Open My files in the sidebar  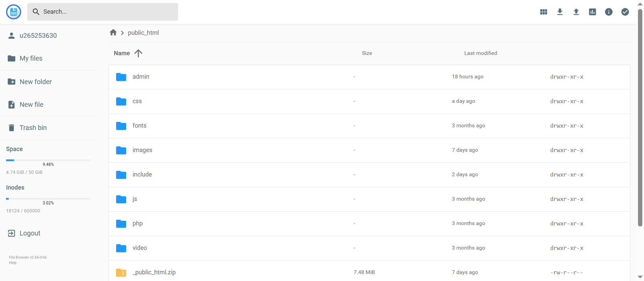(x=31, y=58)
